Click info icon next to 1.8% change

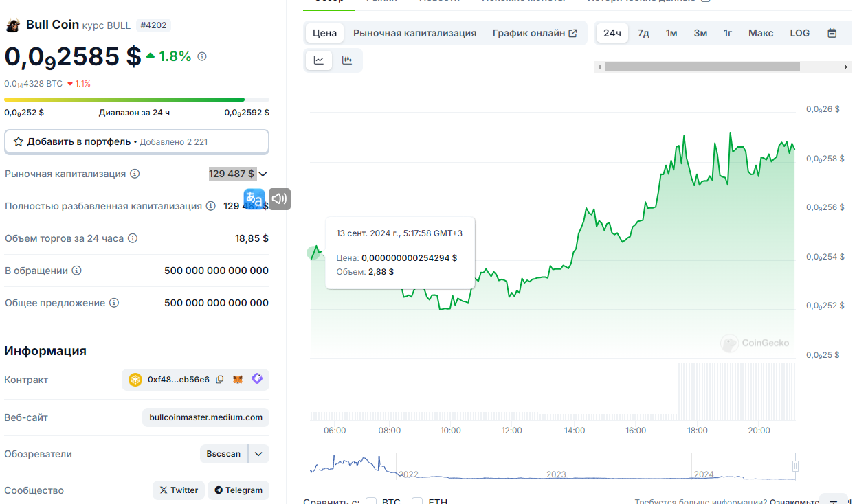[202, 57]
